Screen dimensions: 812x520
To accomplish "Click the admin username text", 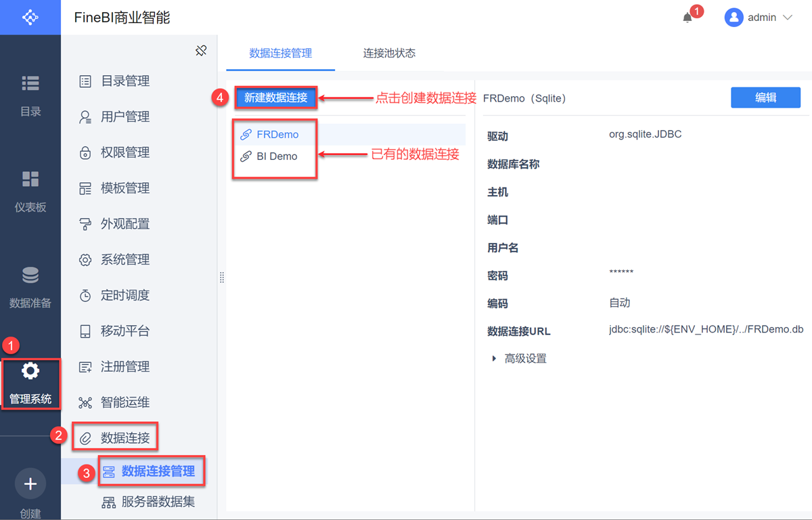I will pyautogui.click(x=762, y=18).
